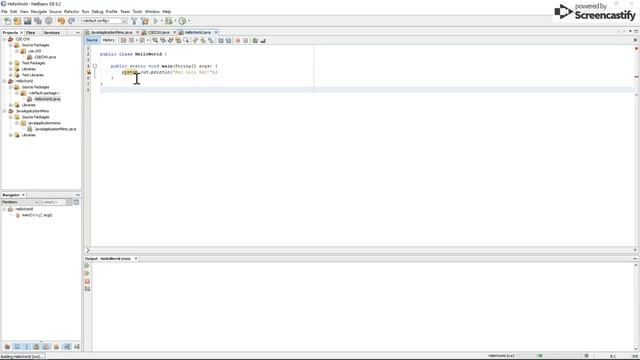Open the default config combo box
Screen dimensions: 640x360
point(104,21)
